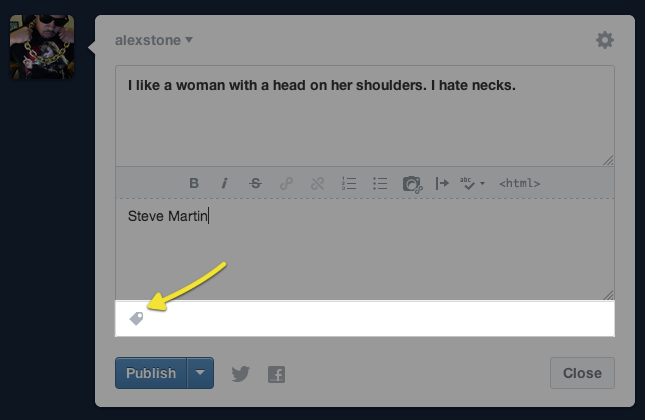
Task: Insert a read-more break
Action: 442,183
